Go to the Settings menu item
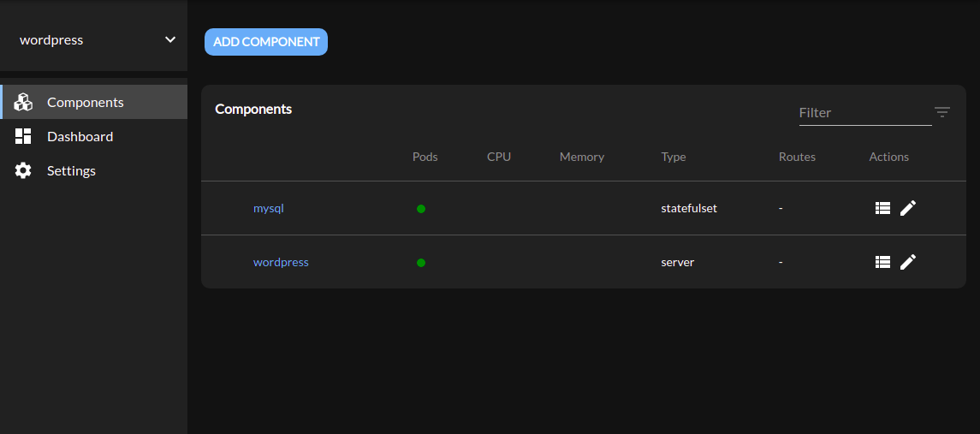Image resolution: width=980 pixels, height=434 pixels. pyautogui.click(x=71, y=170)
